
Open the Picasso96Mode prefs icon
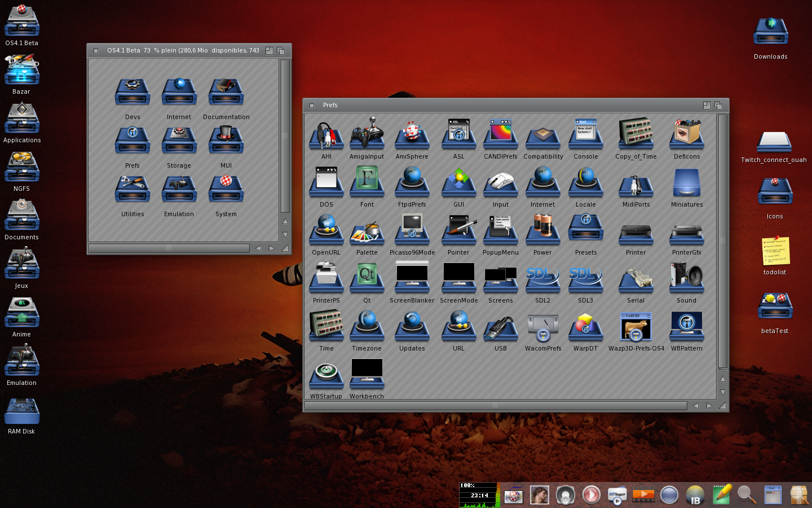(412, 230)
